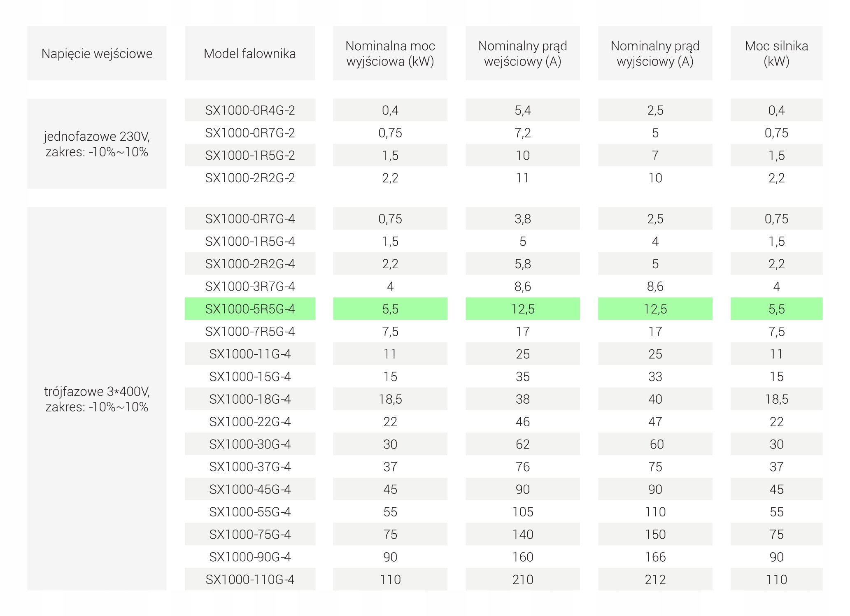Click the SX1000-7R5G-4 model entry

[250, 331]
